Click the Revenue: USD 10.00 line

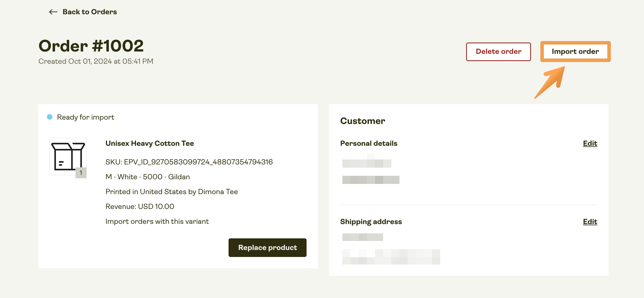[x=140, y=207]
